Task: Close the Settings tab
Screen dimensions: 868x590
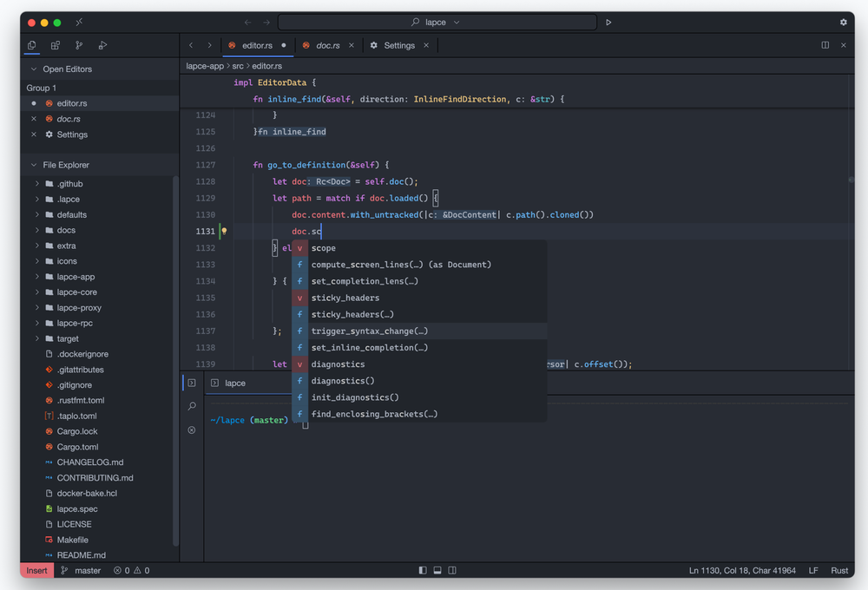Action: [426, 45]
